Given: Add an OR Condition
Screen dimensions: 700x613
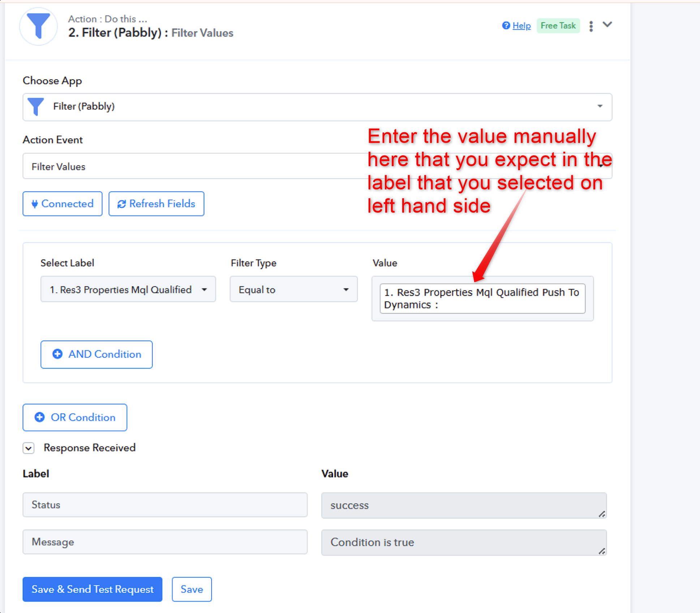Looking at the screenshot, I should 75,418.
